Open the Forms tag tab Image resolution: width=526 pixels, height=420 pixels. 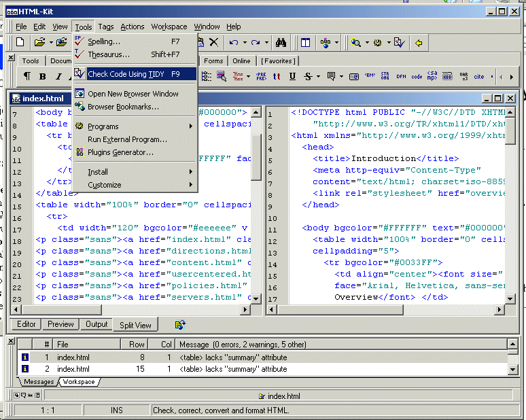pyautogui.click(x=213, y=60)
